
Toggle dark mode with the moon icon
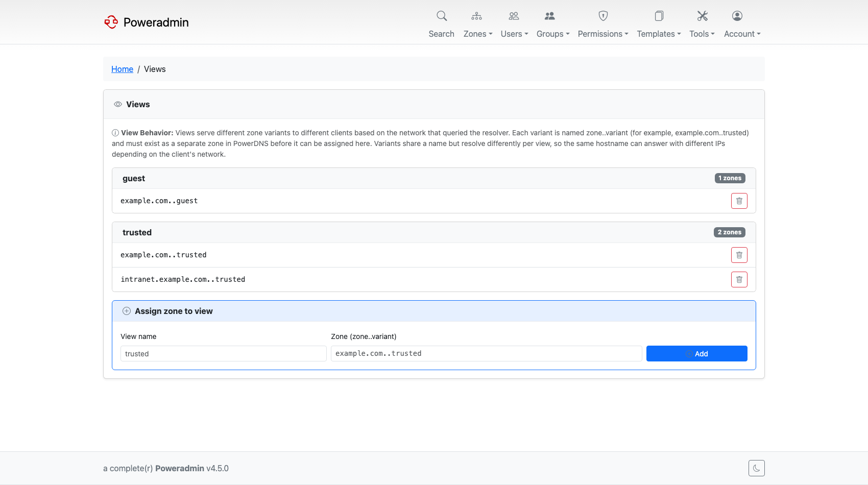pos(757,468)
